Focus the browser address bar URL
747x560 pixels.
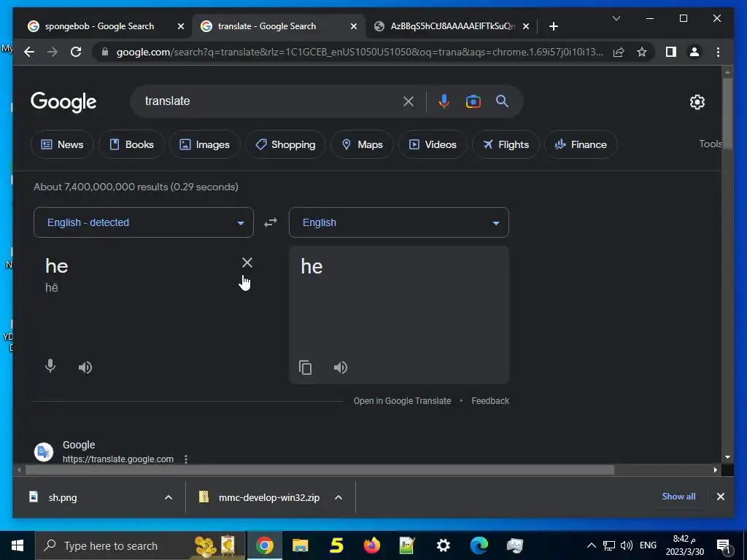(360, 52)
